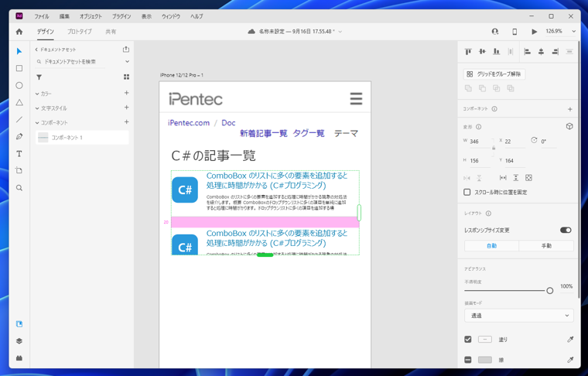The image size is (588, 376).
Task: Open document title dropdown arrow
Action: click(340, 32)
